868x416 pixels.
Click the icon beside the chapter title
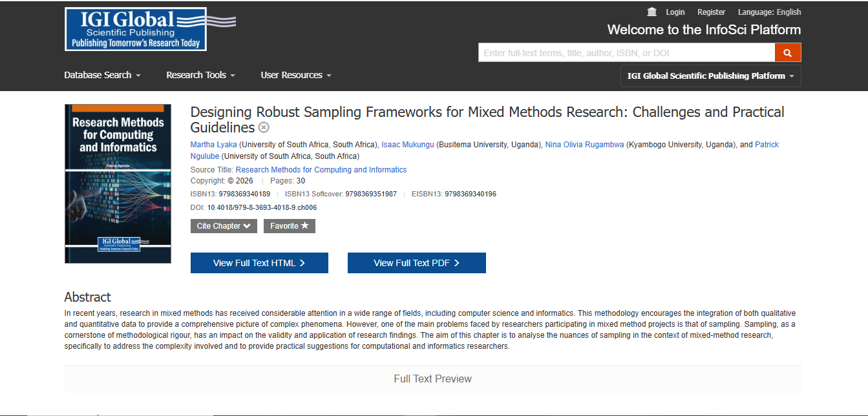(x=264, y=127)
